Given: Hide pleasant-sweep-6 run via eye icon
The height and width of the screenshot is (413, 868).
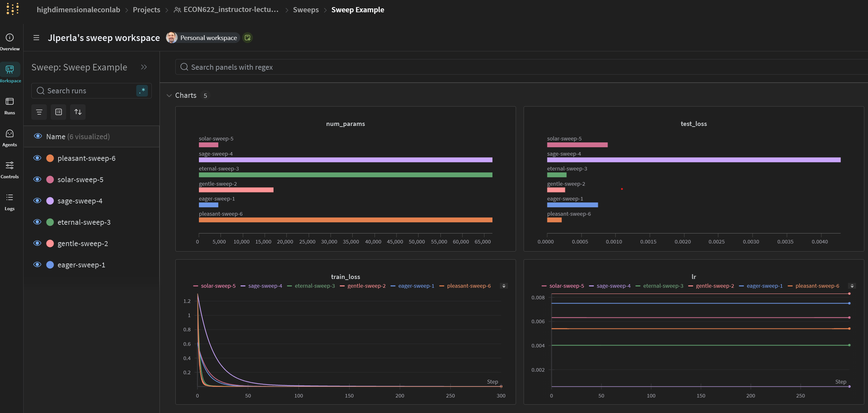Looking at the screenshot, I should tap(37, 158).
